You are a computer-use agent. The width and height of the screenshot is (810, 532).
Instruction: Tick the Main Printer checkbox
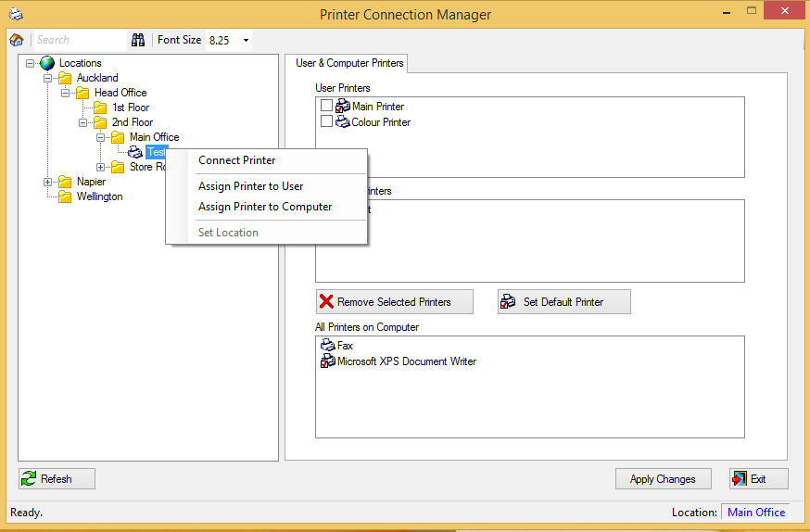point(326,107)
